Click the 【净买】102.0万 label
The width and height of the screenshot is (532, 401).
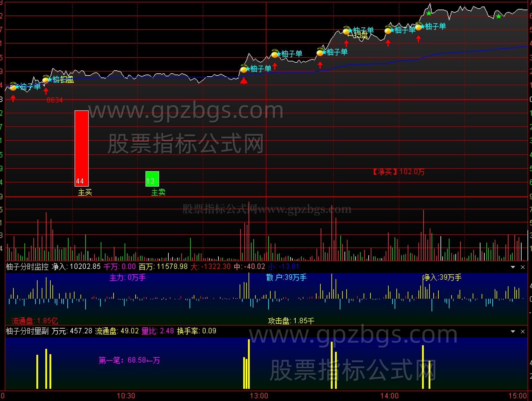click(398, 172)
